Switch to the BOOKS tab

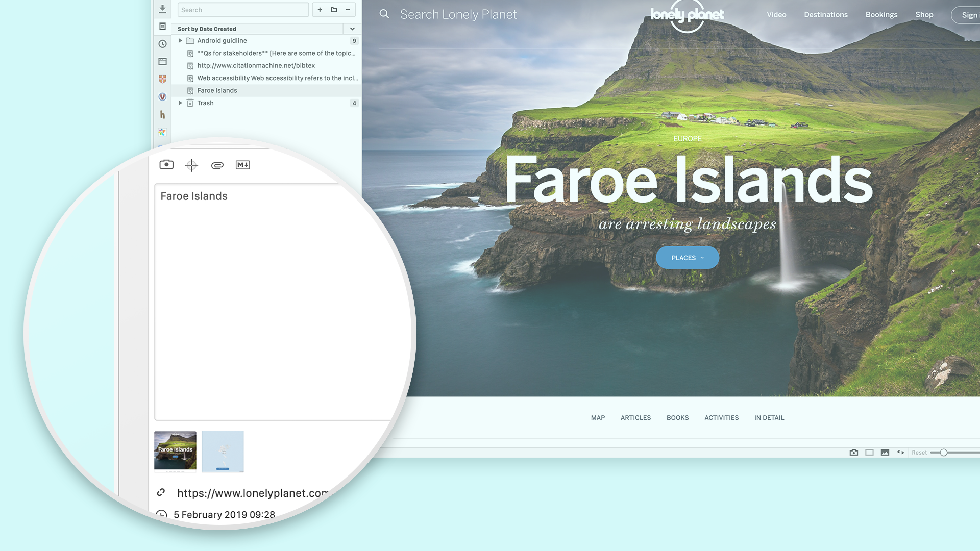point(677,418)
